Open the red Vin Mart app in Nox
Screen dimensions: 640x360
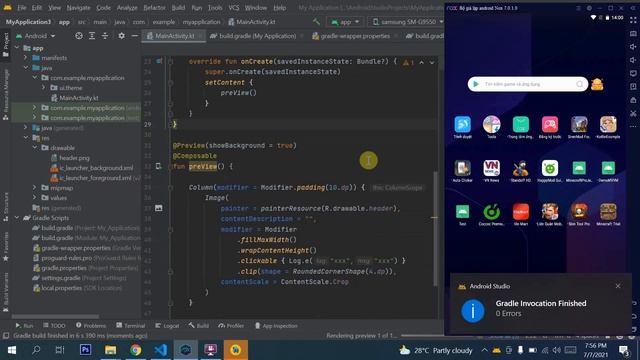[x=521, y=215]
